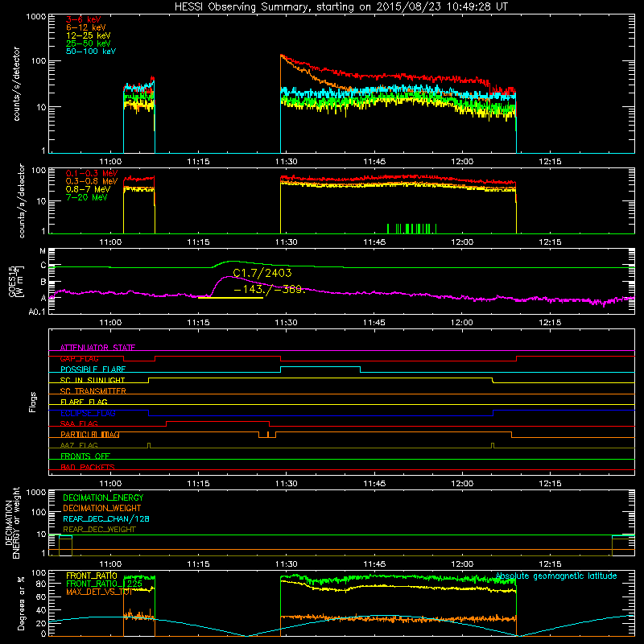
Task: Click the 'Degrees or %' axis title
Action: point(21,603)
